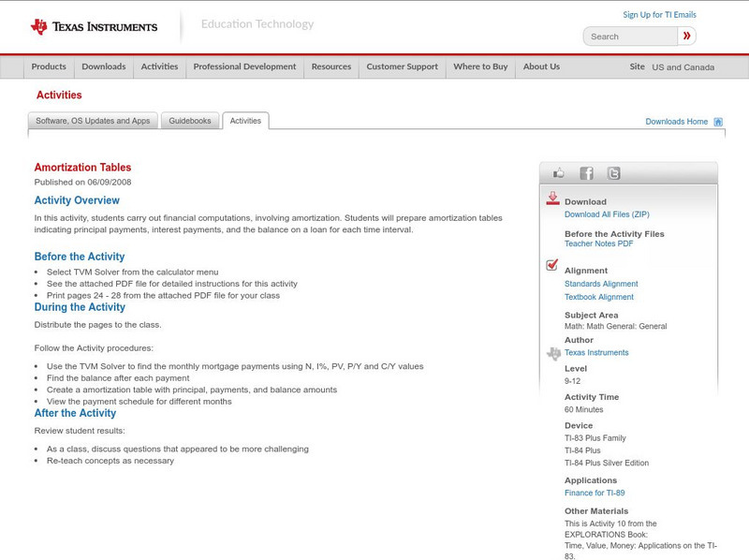This screenshot has height=560, width=749.
Task: Change site region US and Canada
Action: pos(683,67)
